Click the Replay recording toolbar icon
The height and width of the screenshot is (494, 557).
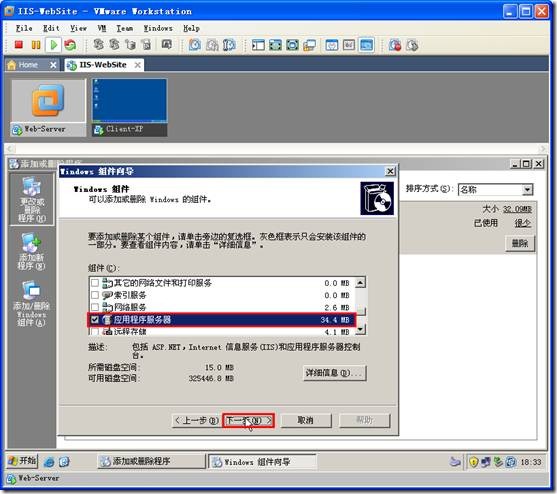(412, 45)
